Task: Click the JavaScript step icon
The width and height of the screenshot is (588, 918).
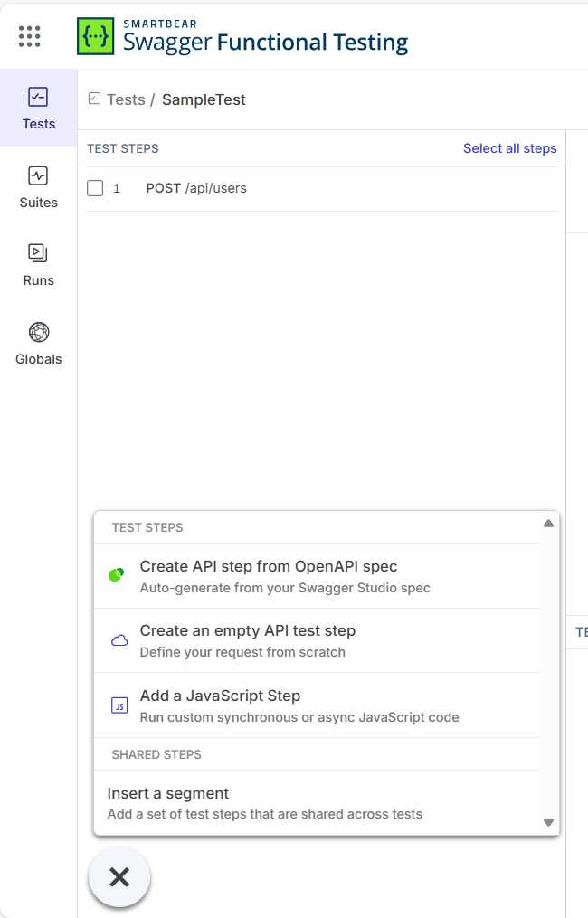Action: click(x=119, y=704)
